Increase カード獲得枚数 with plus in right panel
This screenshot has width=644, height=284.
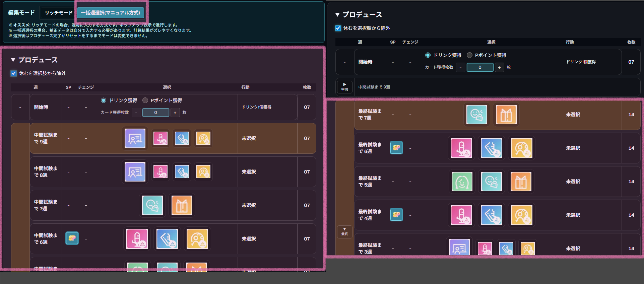[x=499, y=68]
